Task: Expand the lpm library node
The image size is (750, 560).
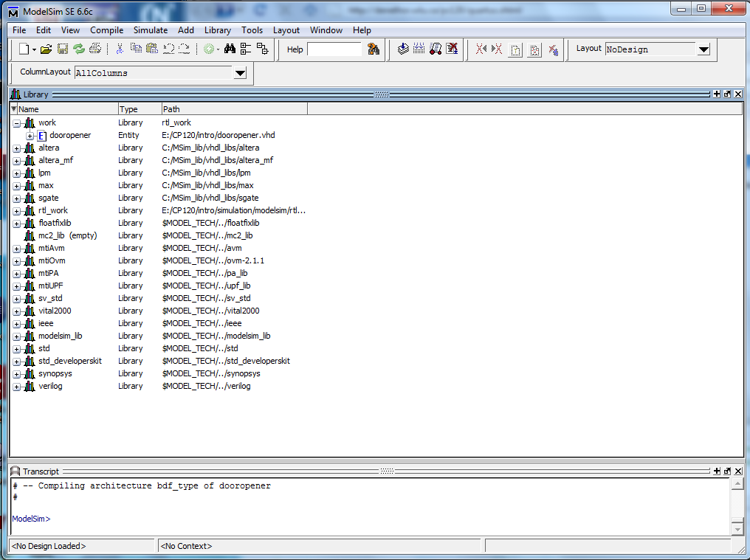Action: (17, 173)
